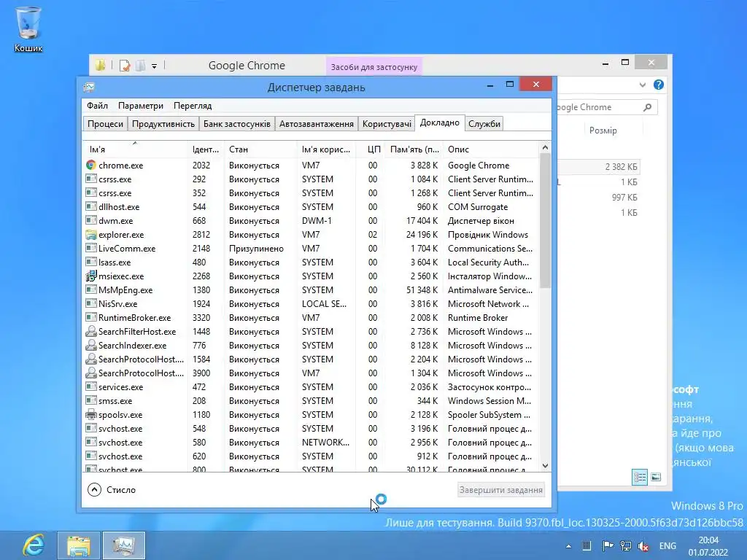Select the Докладно tab
The width and height of the screenshot is (747, 560).
[440, 122]
